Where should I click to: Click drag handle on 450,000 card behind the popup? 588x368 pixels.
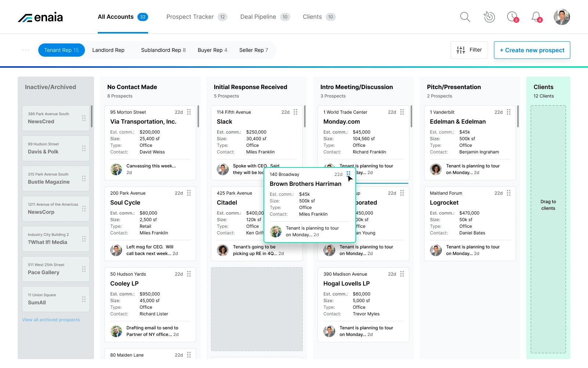tap(402, 193)
